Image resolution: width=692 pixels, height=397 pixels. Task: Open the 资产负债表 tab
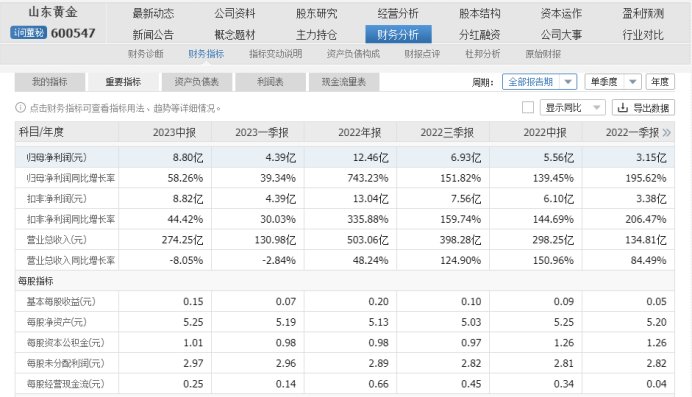tap(196, 82)
